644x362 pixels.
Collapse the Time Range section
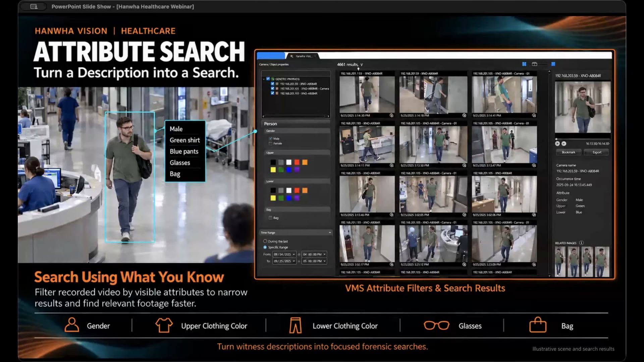(330, 233)
